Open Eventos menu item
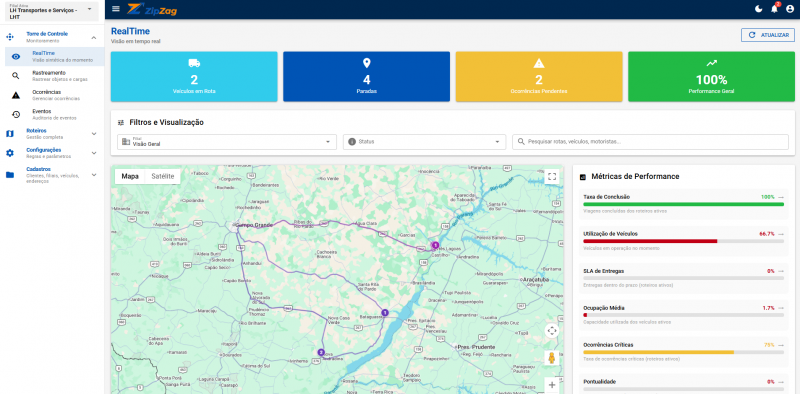The width and height of the screenshot is (800, 394). pos(55,114)
